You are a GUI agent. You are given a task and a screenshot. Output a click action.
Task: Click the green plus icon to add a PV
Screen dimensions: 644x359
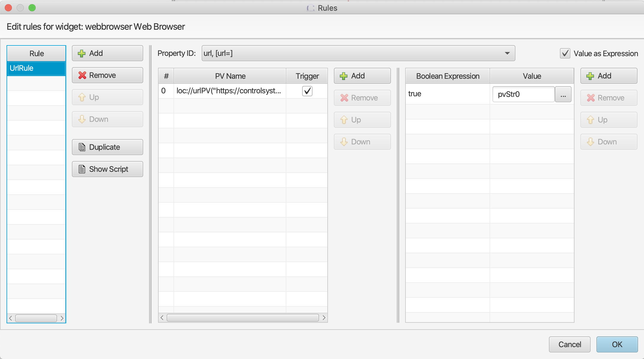click(x=344, y=76)
